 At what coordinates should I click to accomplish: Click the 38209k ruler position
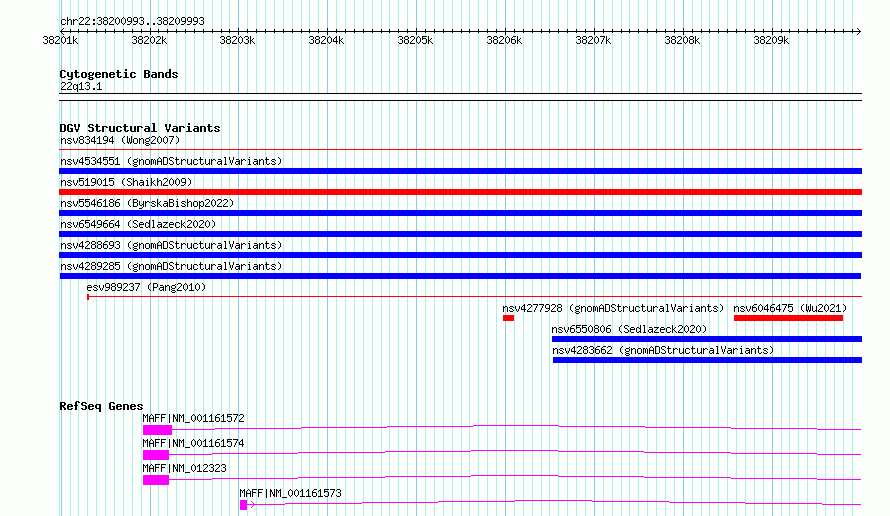pos(771,40)
